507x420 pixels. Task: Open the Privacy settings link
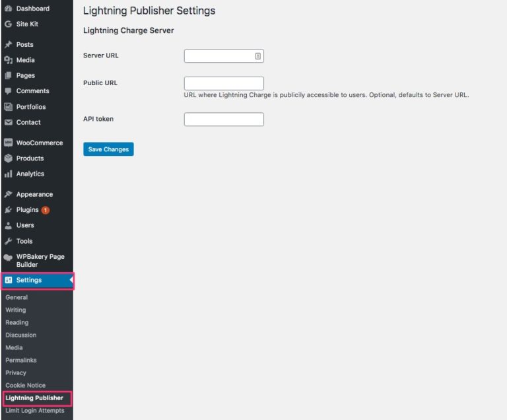(x=16, y=372)
